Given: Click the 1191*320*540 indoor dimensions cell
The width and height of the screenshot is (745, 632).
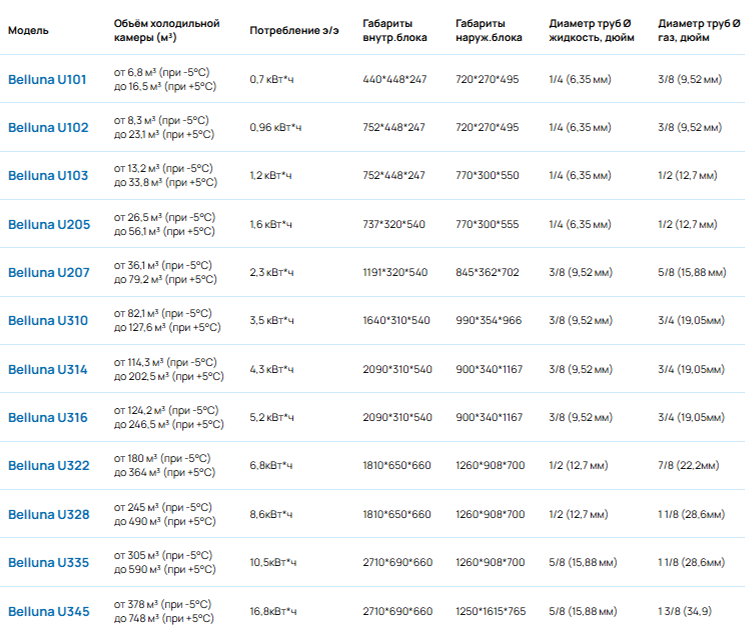Looking at the screenshot, I should click(395, 272).
